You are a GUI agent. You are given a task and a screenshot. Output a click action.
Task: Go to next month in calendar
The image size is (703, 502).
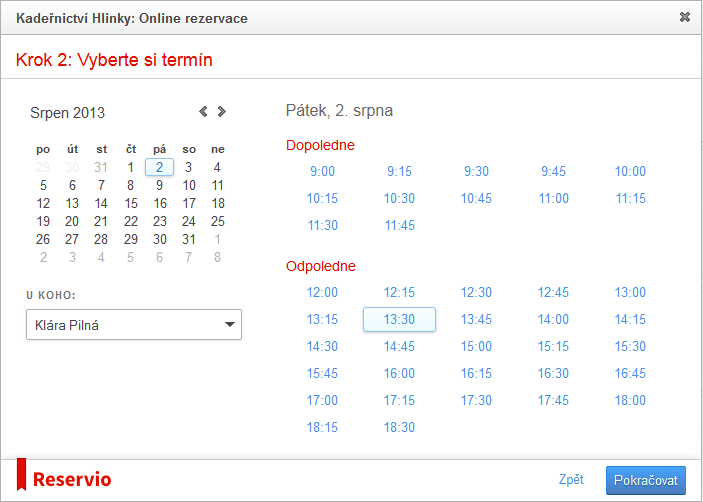(x=222, y=112)
